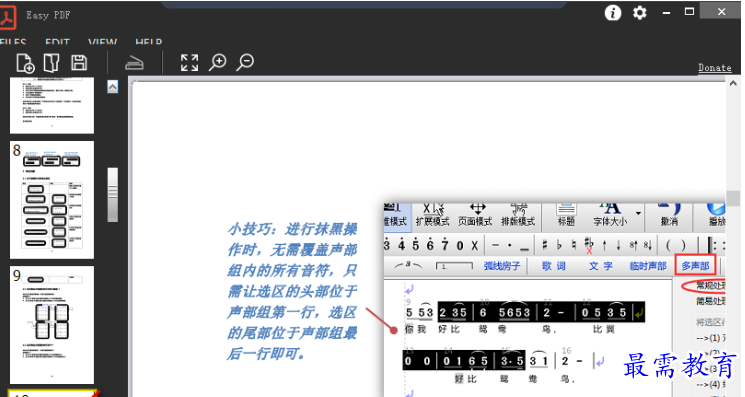Click the thumbnail panel scrollbar handle
745x397 pixels.
click(113, 194)
